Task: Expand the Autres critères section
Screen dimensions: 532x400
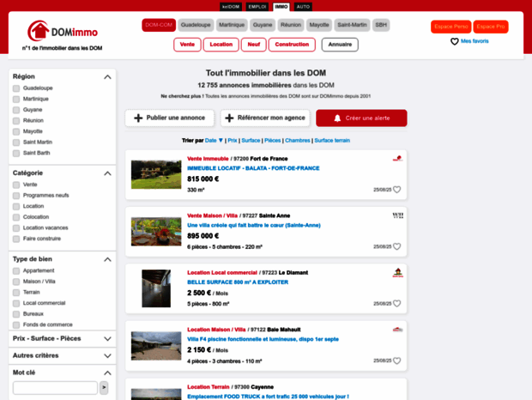Action: 107,356
